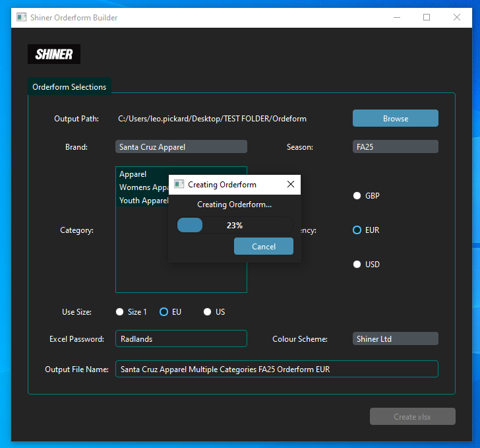
Task: Expand the Season dropdown set to FA25
Action: click(x=395, y=147)
